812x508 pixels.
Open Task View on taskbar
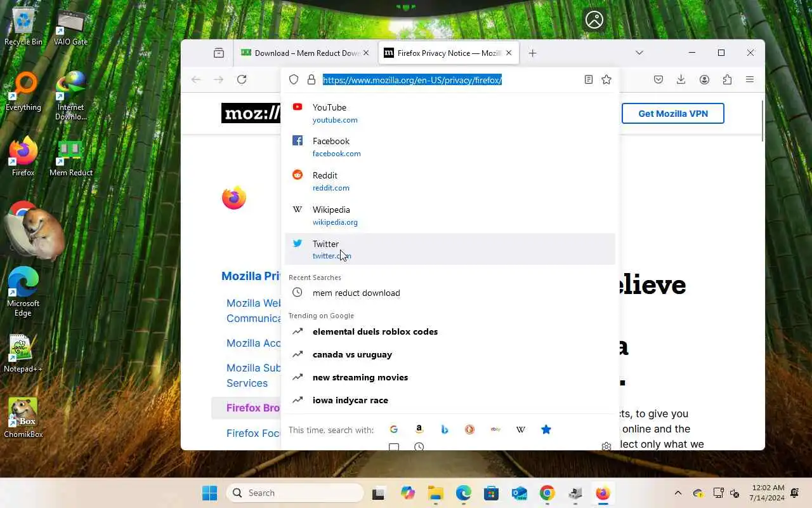[379, 493]
